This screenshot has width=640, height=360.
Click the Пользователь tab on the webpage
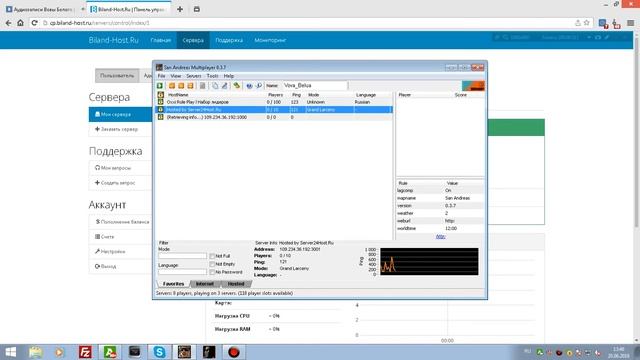[x=117, y=76]
